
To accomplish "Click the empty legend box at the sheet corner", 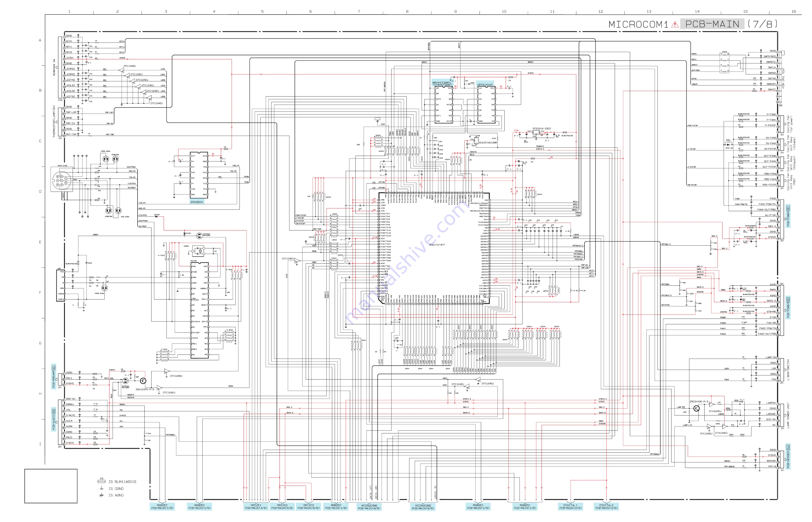I will tap(51, 486).
